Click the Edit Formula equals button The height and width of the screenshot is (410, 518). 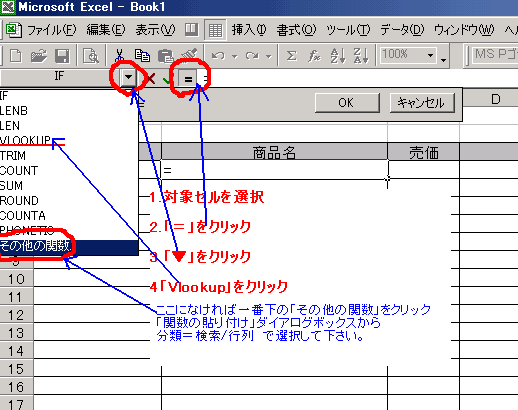[x=188, y=79]
